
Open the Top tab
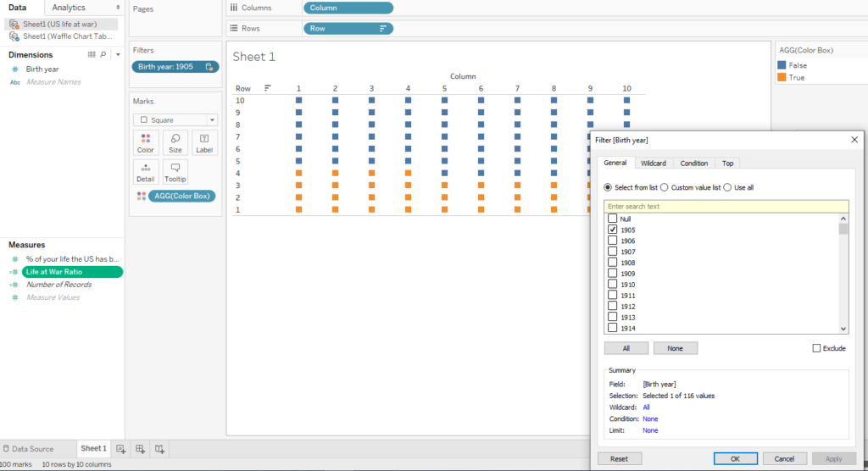tap(727, 163)
